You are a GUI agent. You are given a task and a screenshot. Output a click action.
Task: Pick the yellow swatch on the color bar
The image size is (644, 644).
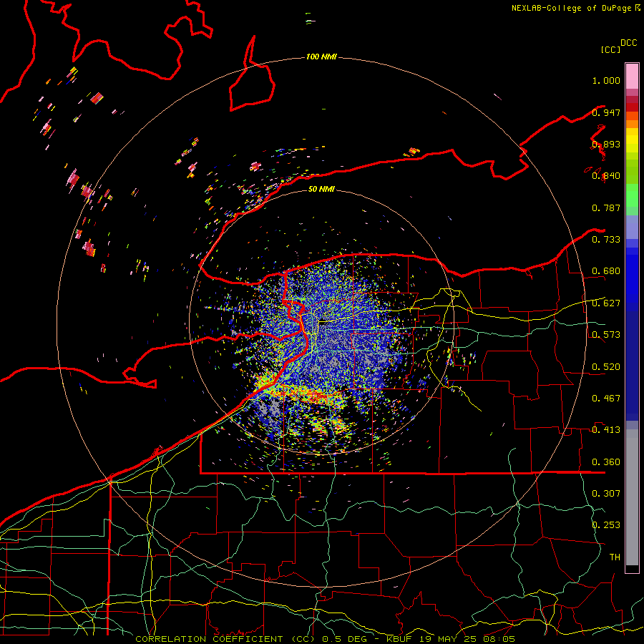coord(632,140)
